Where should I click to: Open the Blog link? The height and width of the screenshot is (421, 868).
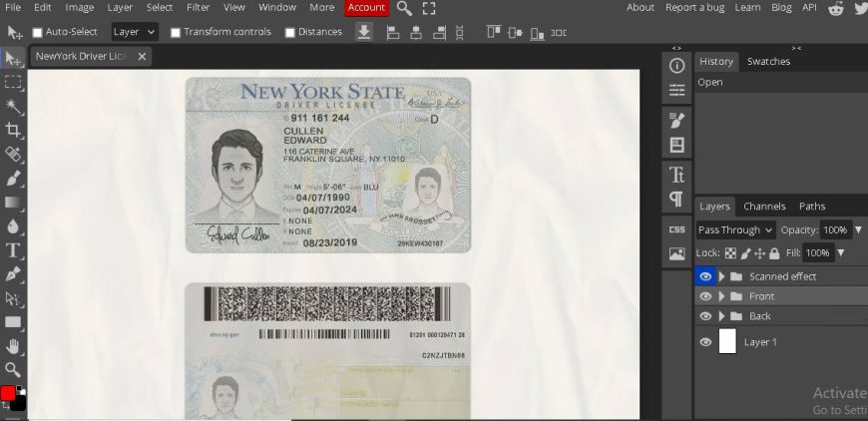click(x=781, y=8)
